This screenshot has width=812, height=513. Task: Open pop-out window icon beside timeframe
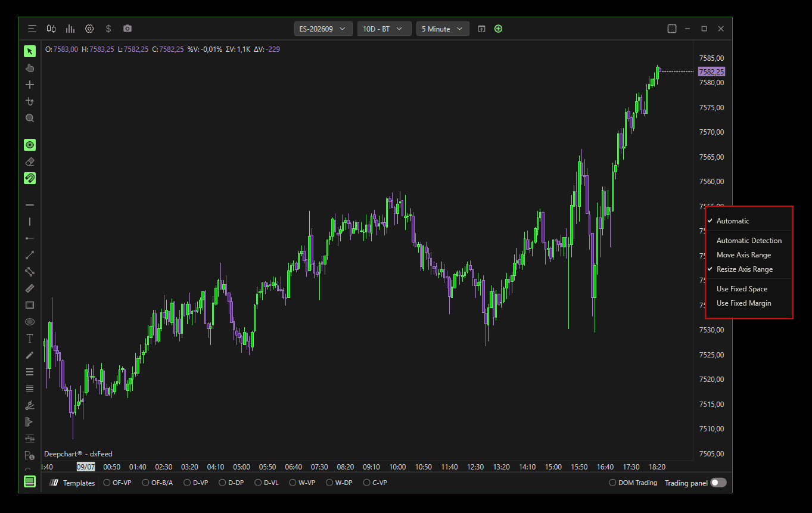coord(481,29)
